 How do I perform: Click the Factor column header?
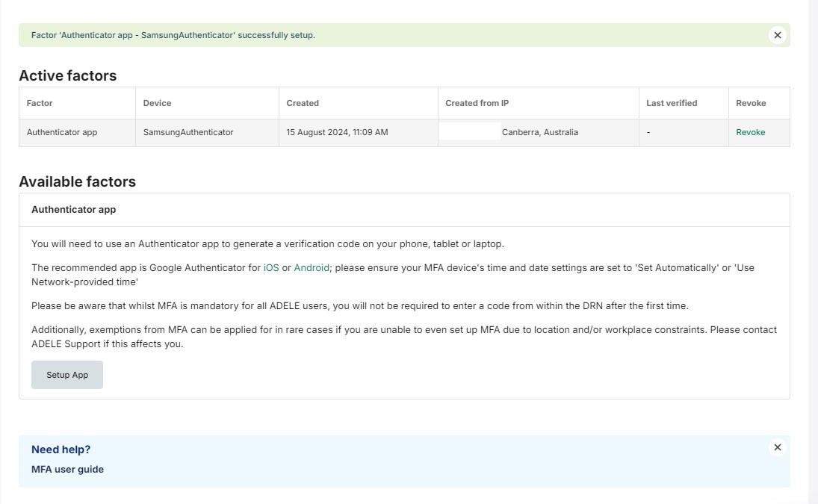click(x=40, y=103)
